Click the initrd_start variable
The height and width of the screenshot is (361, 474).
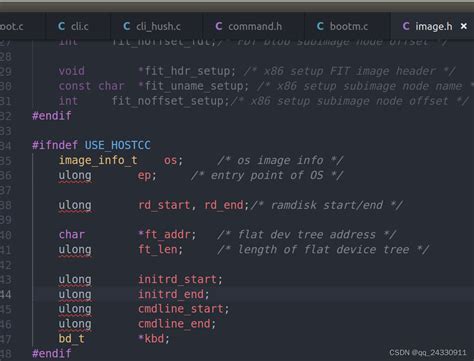[177, 279]
